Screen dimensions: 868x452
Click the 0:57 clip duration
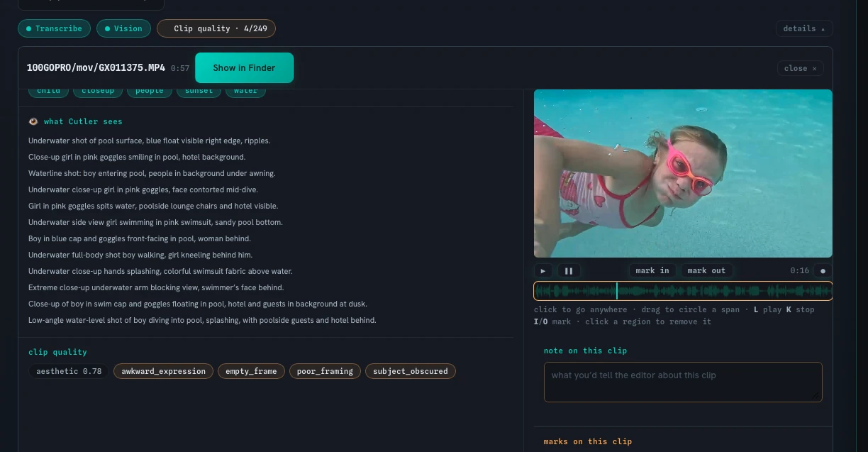click(180, 69)
